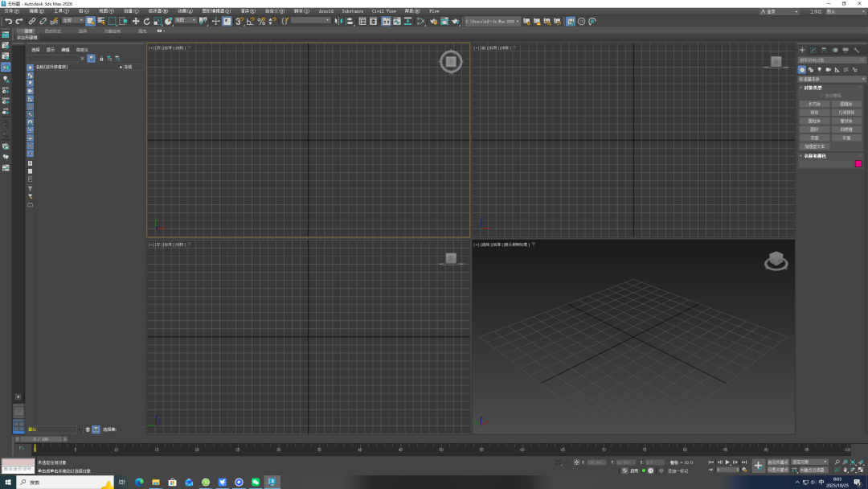Select the Rotate tool in toolbar
The image size is (868, 489).
click(x=146, y=21)
